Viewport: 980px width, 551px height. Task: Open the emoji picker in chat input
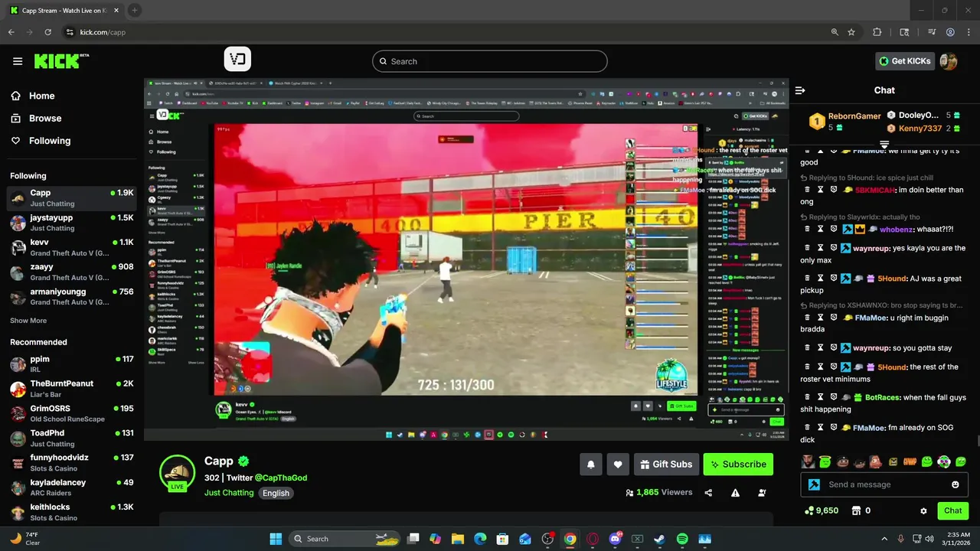tap(955, 484)
